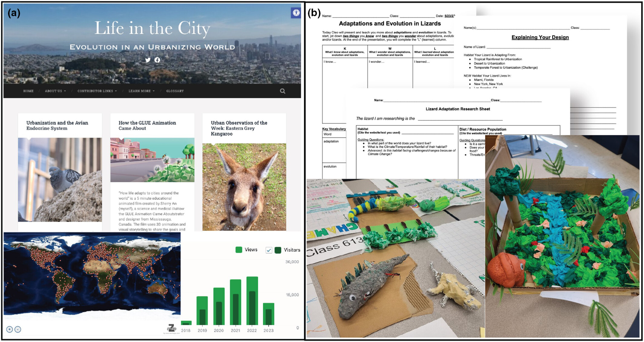Expand the Contributor Links dropdown menu
The image size is (644, 342).
pyautogui.click(x=97, y=91)
